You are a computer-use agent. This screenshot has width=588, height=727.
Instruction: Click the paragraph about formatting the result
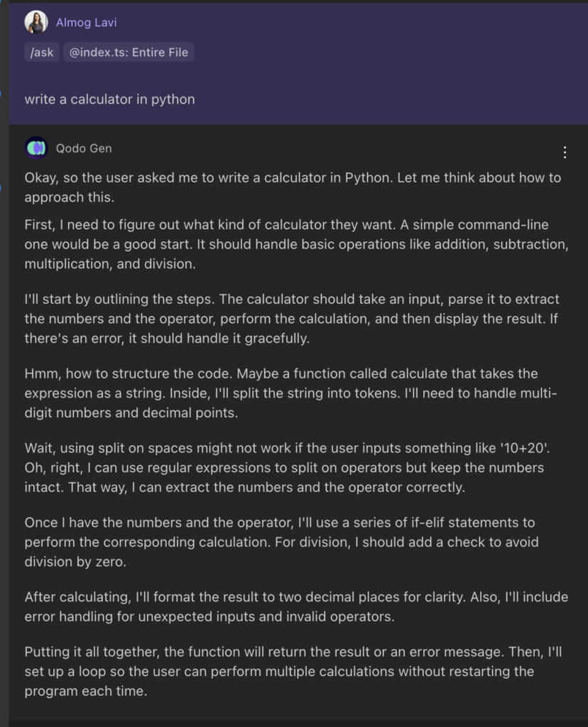[284, 607]
